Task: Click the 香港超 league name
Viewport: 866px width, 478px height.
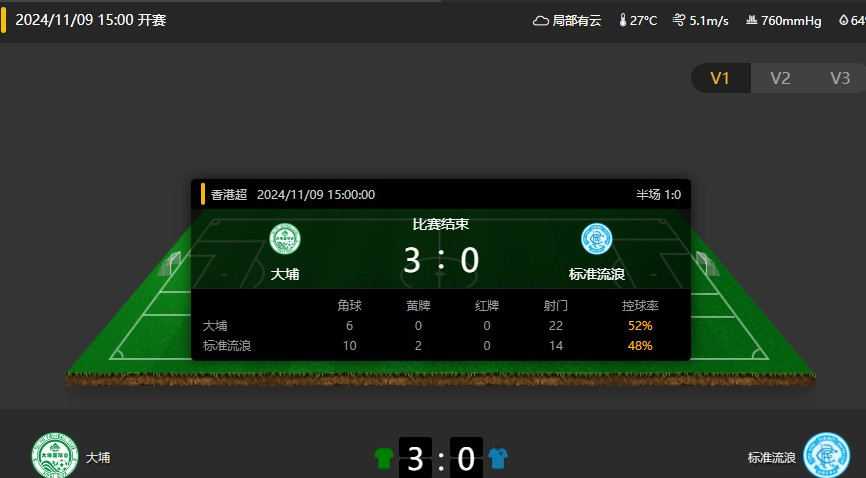Action: click(x=229, y=195)
